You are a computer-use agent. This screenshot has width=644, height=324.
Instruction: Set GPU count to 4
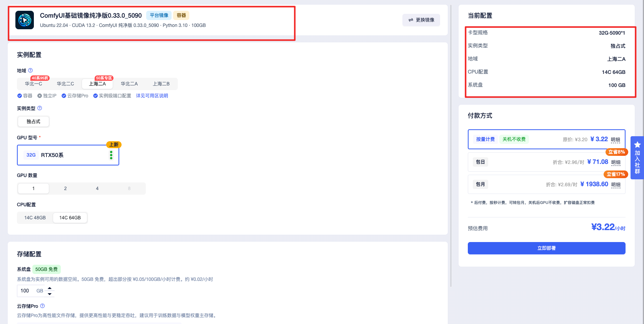[97, 189]
